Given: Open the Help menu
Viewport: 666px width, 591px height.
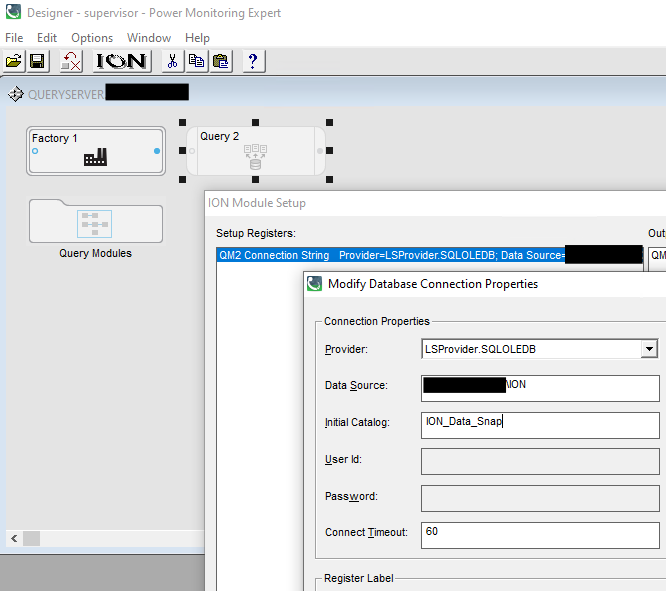Looking at the screenshot, I should (197, 38).
